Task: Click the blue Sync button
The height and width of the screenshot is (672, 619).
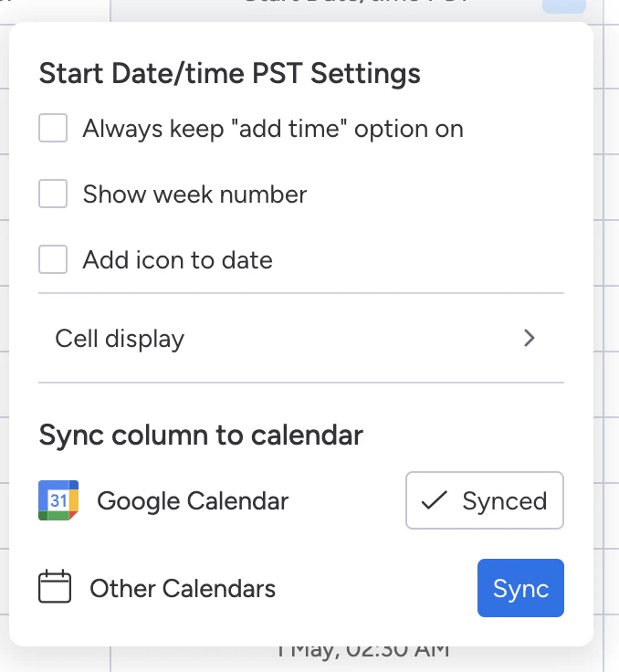Action: point(520,588)
